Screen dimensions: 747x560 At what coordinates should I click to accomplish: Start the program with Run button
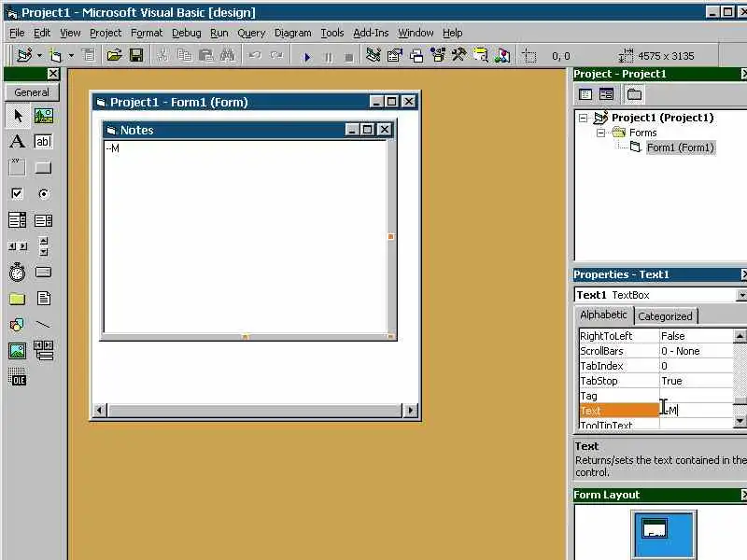point(307,57)
